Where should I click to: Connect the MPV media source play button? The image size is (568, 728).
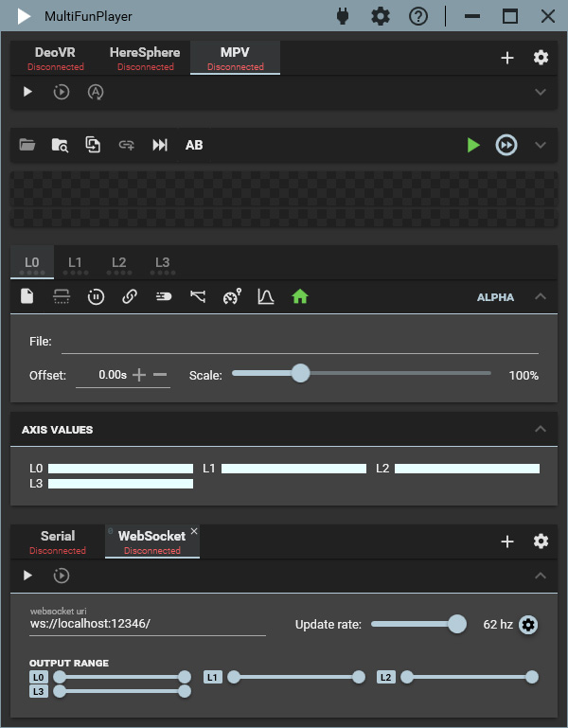click(27, 92)
